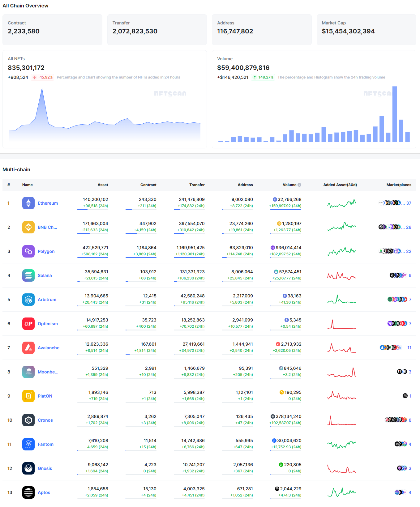This screenshot has width=420, height=507.
Task: Click Optimism row marketplace icons cluster
Action: click(x=397, y=324)
